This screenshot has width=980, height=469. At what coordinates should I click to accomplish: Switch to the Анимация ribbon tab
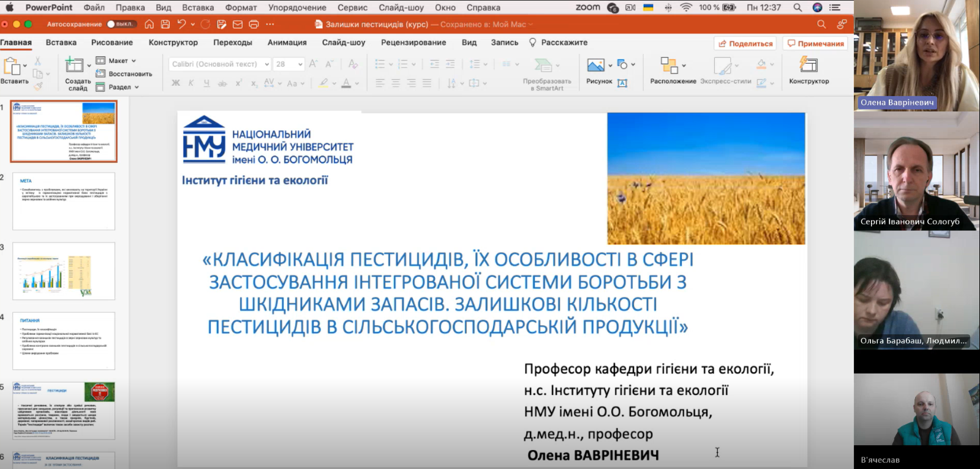pos(287,42)
